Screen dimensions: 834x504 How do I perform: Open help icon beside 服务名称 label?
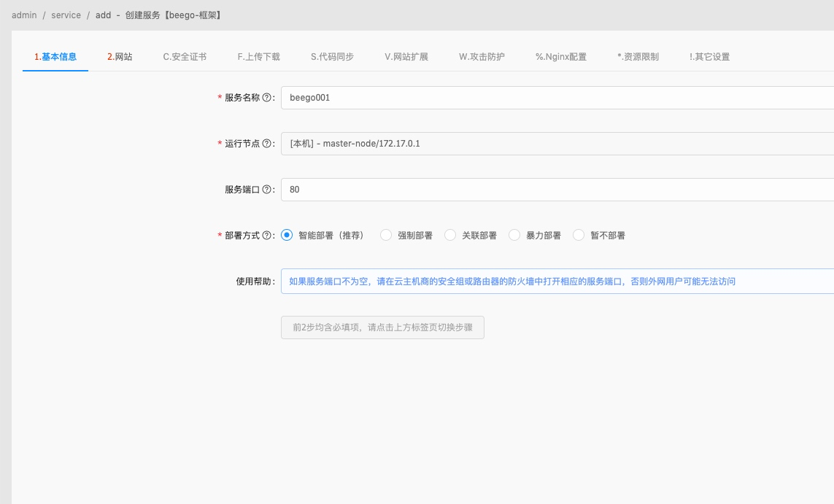pos(266,98)
